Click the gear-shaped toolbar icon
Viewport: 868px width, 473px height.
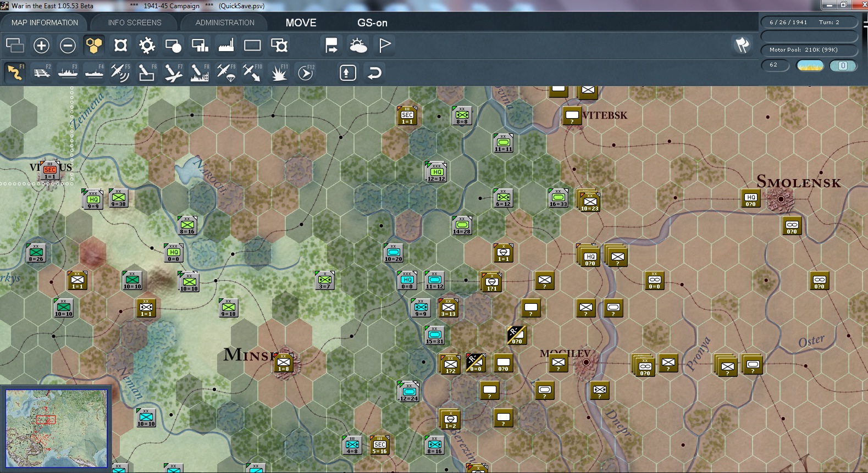pyautogui.click(x=147, y=45)
